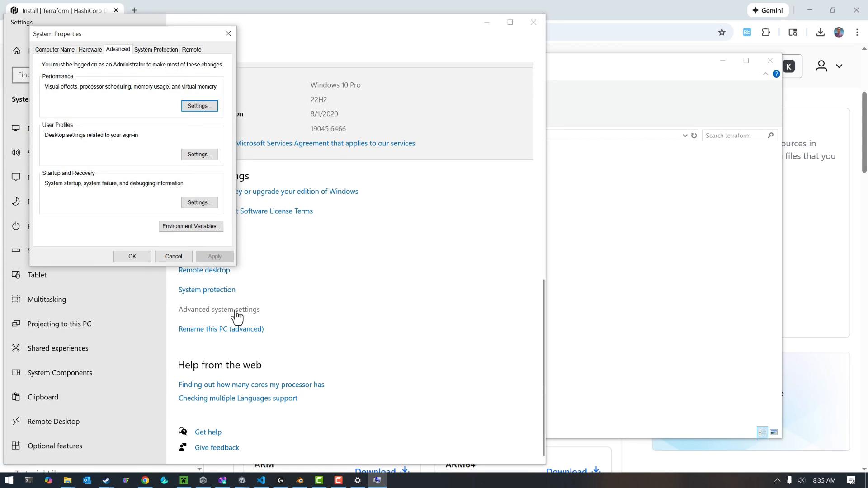This screenshot has height=488, width=868.
Task: Select Remote Desktop in Settings sidebar
Action: 85,421
